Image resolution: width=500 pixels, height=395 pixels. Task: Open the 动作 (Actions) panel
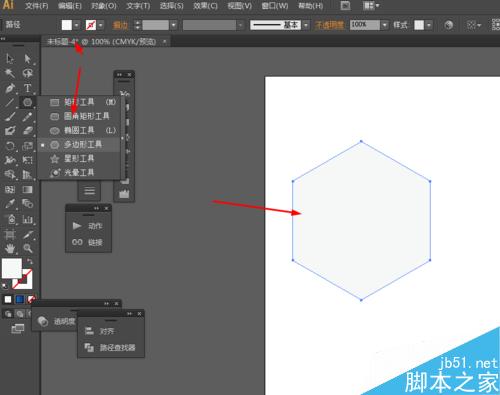(x=88, y=226)
